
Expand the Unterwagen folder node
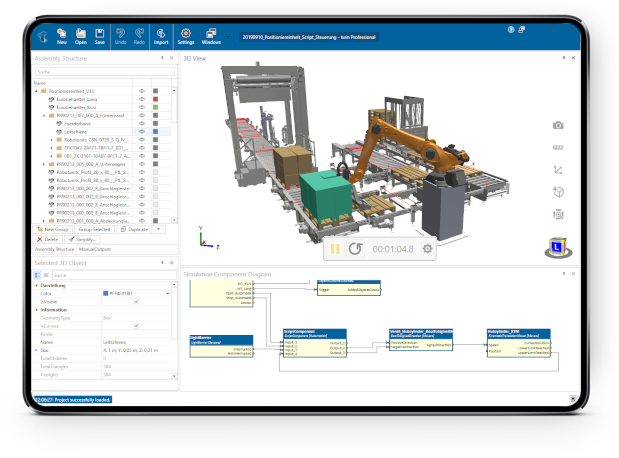click(44, 164)
